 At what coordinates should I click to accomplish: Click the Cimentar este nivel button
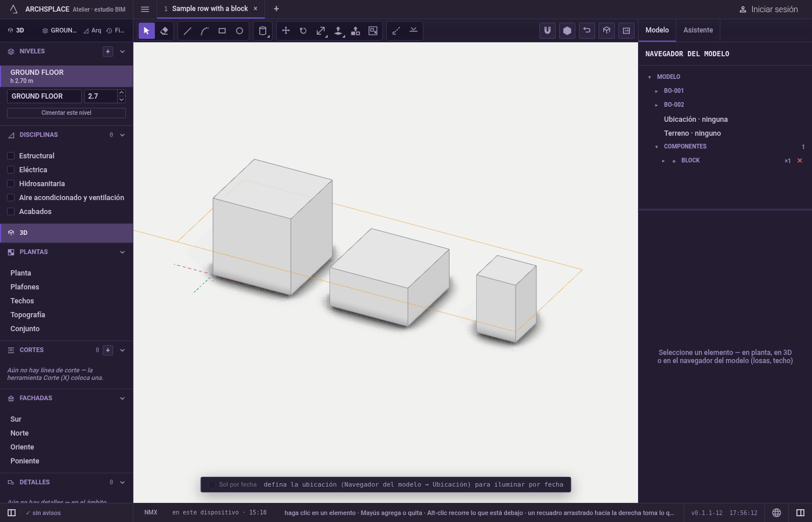(66, 113)
